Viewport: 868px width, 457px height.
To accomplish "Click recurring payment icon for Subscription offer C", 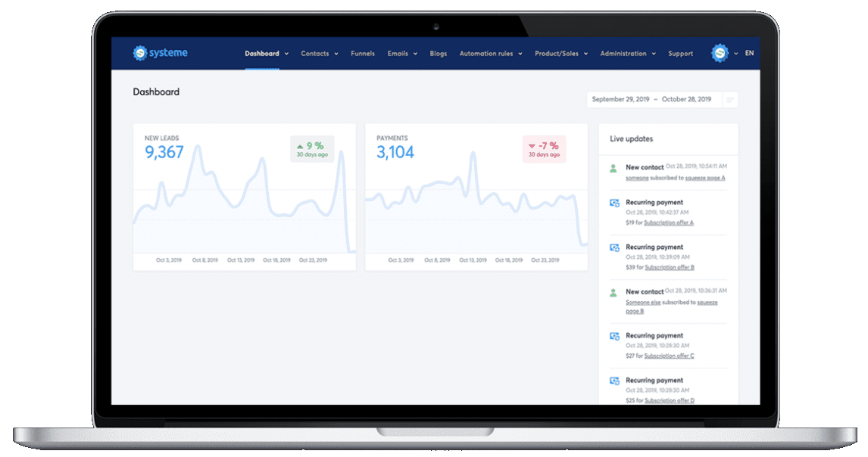I will point(614,337).
